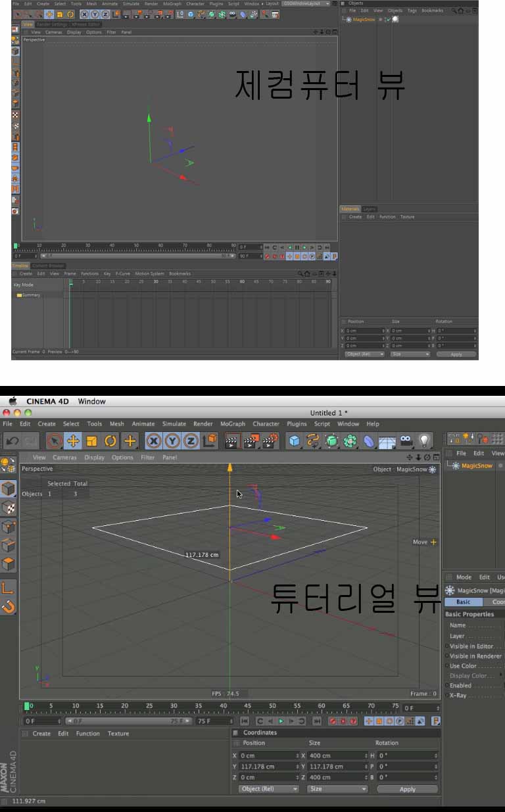This screenshot has width=505, height=812.
Task: Click the light bulb icon in the lower toolbar
Action: click(425, 441)
